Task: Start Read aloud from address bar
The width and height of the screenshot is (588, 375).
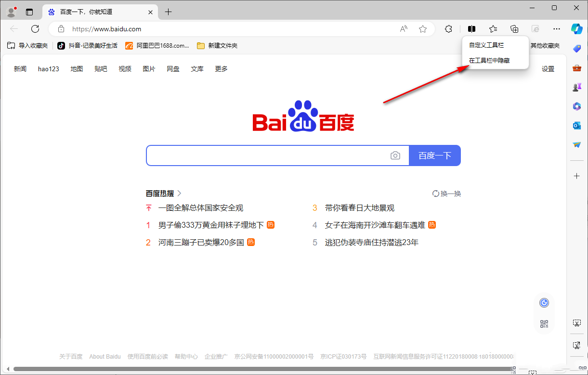Action: coord(404,29)
